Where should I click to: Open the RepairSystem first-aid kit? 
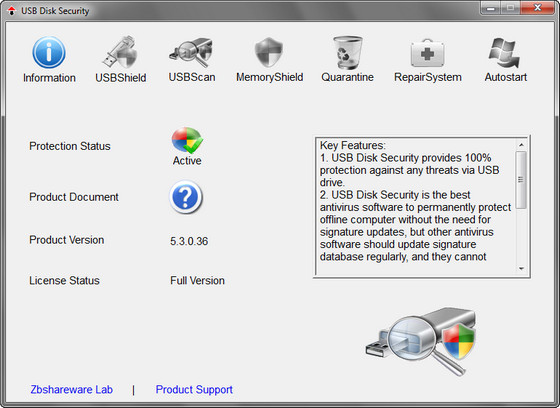[x=428, y=53]
